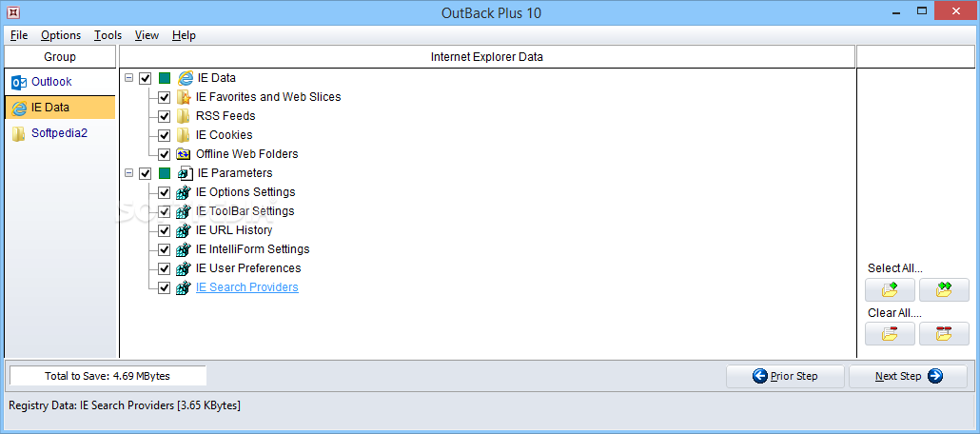Viewport: 980px width, 434px height.
Task: Uncheck the IE ToolBar Settings checkbox
Action: 165,211
